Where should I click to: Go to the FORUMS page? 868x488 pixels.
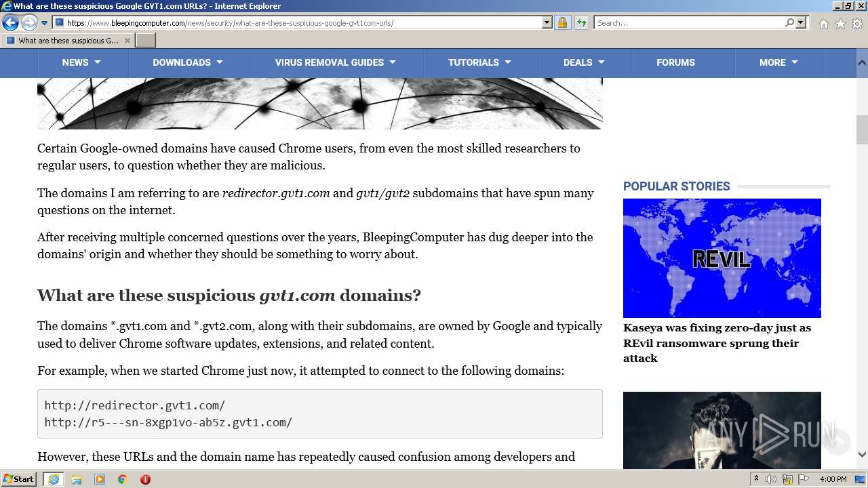[x=675, y=62]
